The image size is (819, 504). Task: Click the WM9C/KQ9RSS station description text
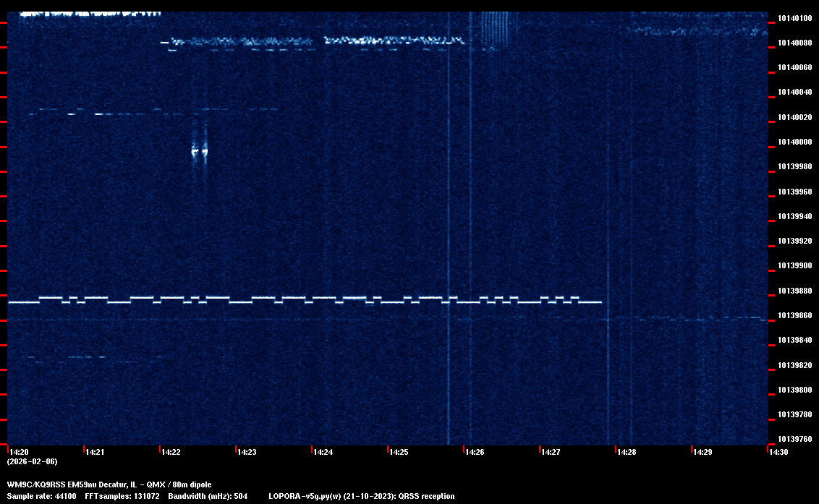click(109, 484)
